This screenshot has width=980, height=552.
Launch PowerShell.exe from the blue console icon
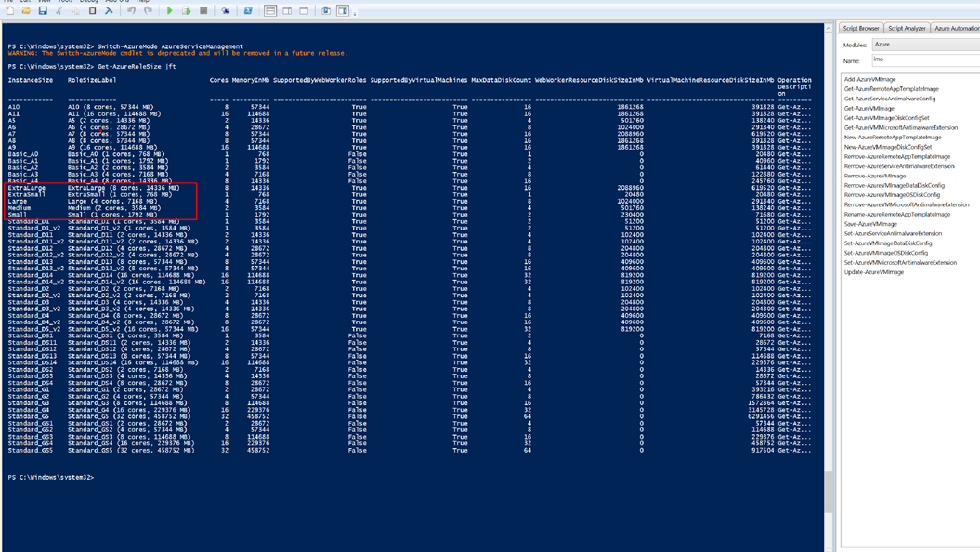pyautogui.click(x=248, y=10)
